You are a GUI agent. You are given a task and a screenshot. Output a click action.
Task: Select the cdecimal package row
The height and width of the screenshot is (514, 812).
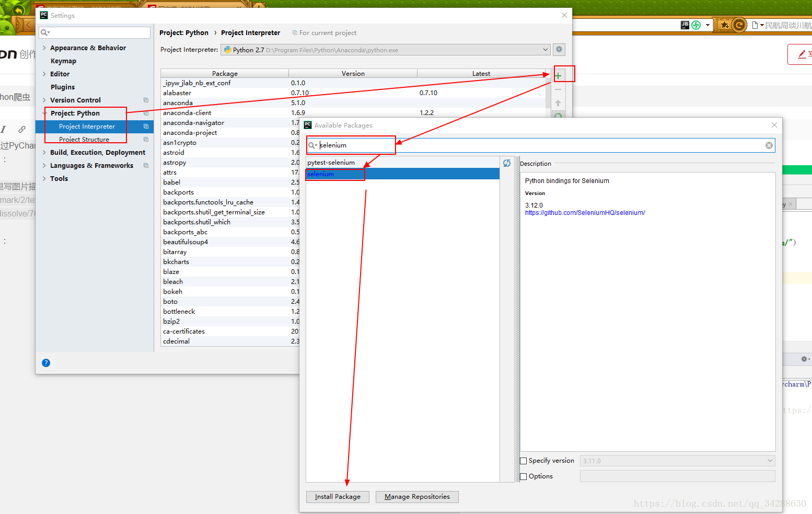[230, 341]
